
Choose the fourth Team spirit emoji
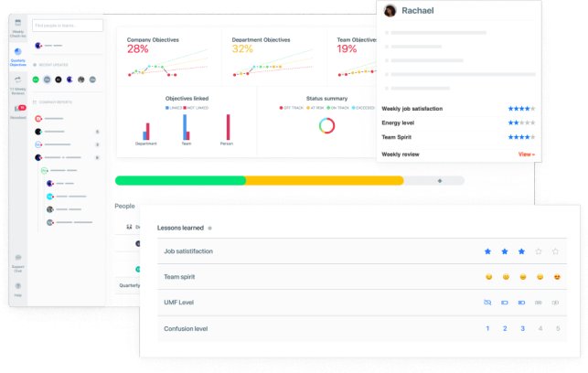point(540,277)
